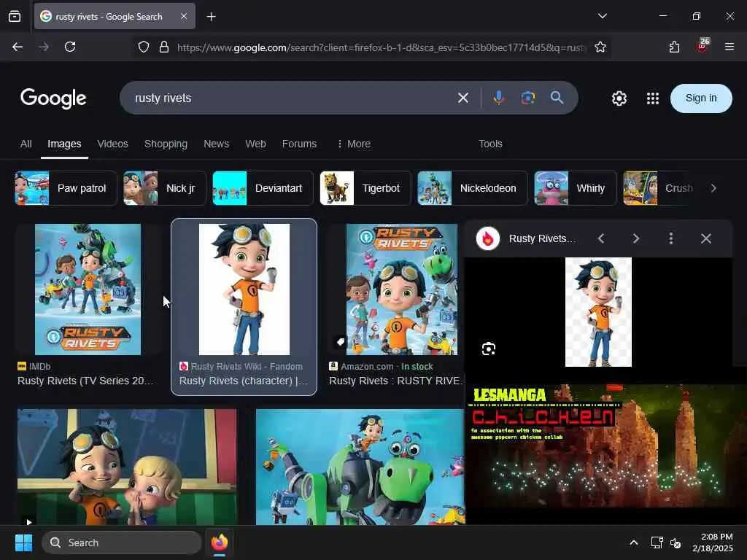Bookmark this page with the star
The width and height of the screenshot is (747, 560).
pos(600,47)
